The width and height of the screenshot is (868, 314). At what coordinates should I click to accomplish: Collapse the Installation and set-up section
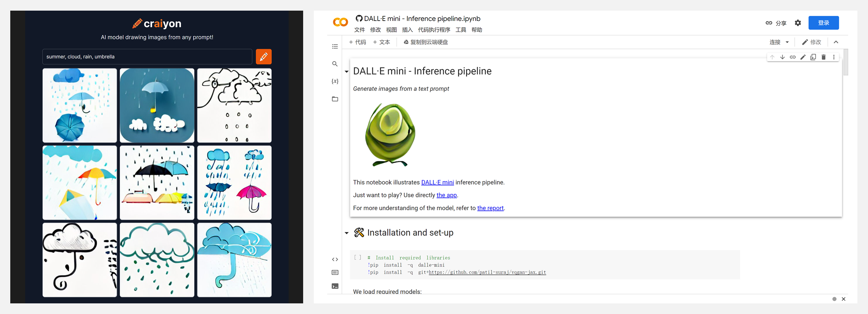pos(347,233)
